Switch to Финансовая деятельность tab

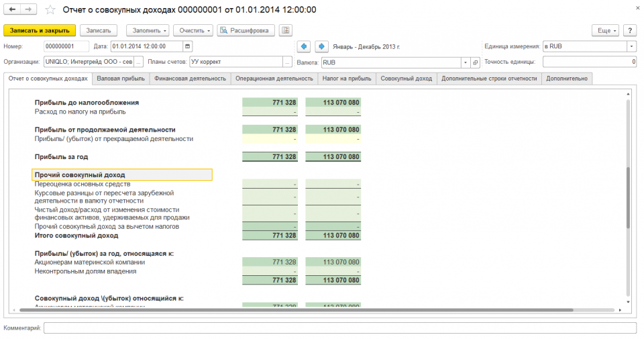[190, 79]
